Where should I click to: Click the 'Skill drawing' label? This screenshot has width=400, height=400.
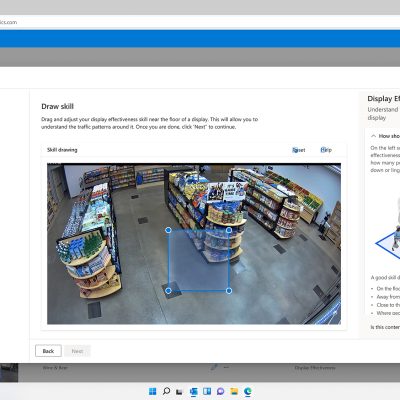click(x=62, y=150)
